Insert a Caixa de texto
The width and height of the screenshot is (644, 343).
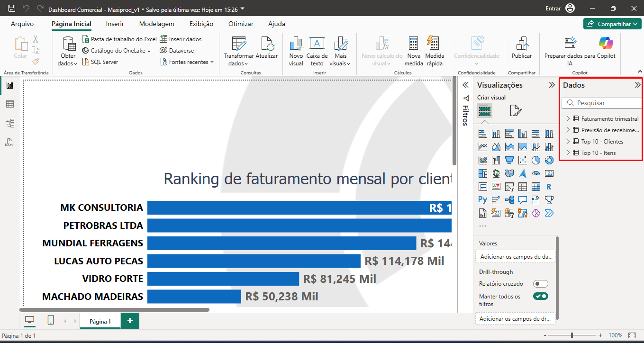(x=317, y=45)
